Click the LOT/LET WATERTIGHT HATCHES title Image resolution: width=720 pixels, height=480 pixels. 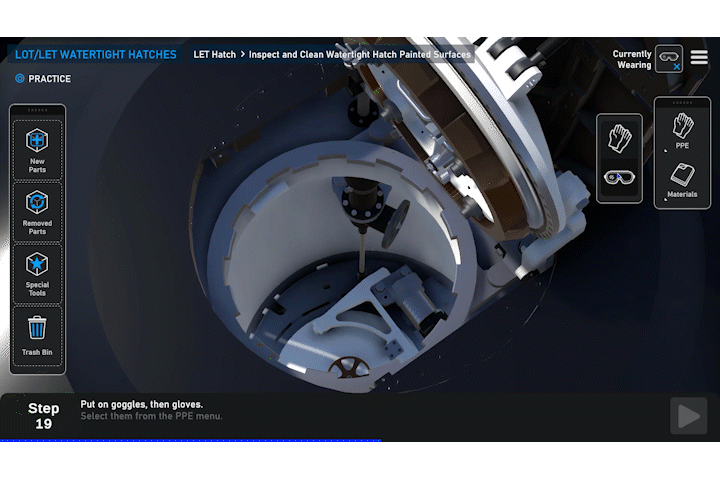(95, 55)
